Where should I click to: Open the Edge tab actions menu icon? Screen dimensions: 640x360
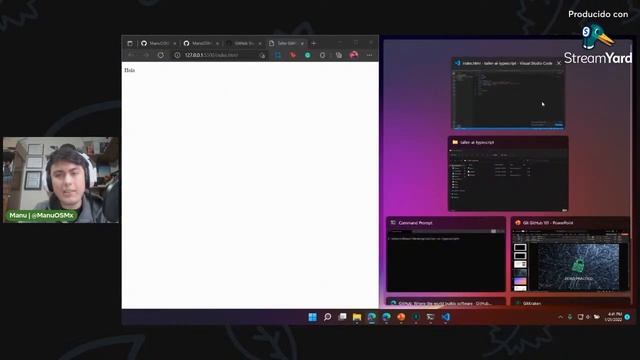[x=130, y=43]
